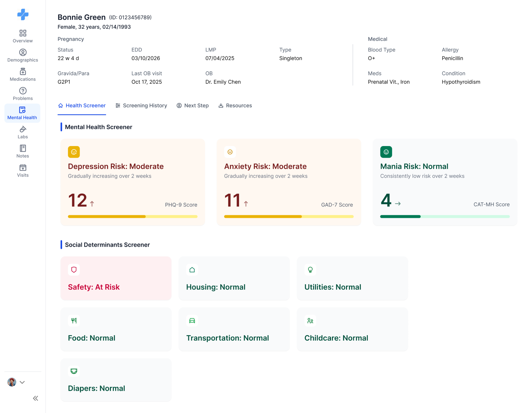Click the Anxiety Risk frown icon
The width and height of the screenshot is (532, 413).
230,152
